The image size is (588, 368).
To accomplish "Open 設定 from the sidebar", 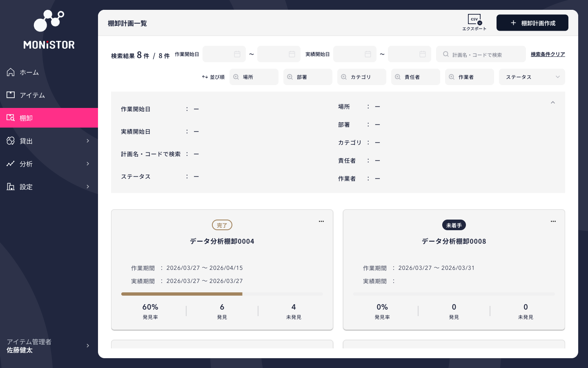I will coord(26,186).
